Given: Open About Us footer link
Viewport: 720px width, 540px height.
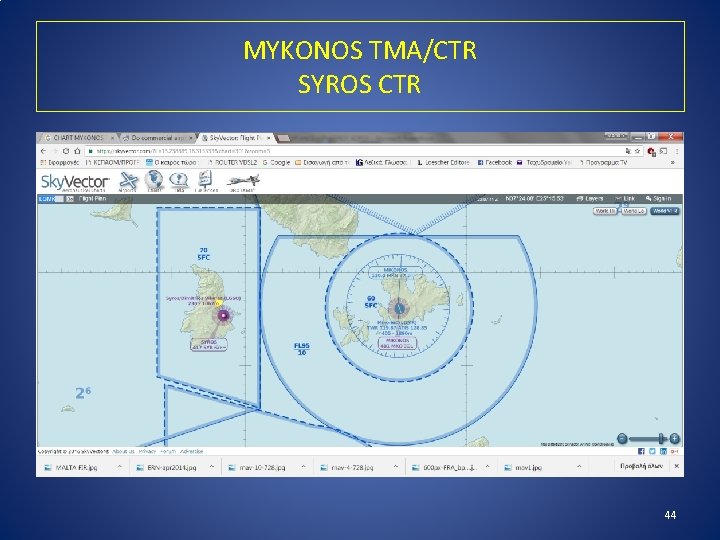Looking at the screenshot, I should pos(123,451).
